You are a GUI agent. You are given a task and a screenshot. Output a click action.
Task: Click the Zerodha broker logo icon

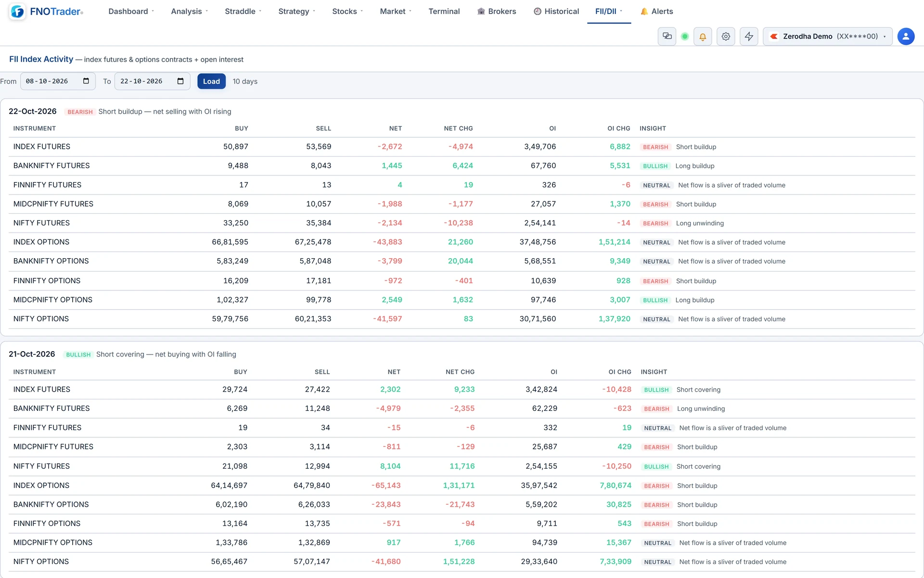(774, 36)
